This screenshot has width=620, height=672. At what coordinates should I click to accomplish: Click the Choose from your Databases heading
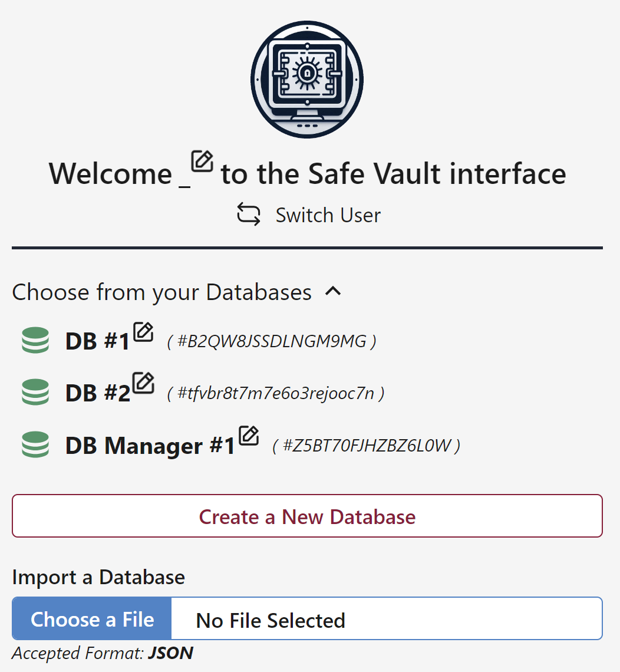(161, 292)
